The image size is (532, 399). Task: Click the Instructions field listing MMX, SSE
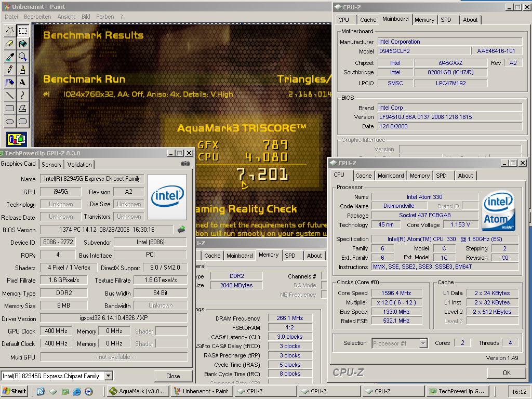(x=445, y=267)
